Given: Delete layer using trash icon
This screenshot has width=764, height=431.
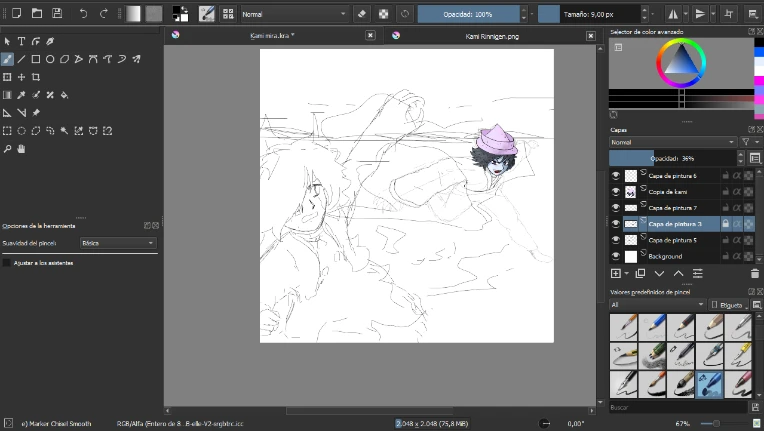Looking at the screenshot, I should click(754, 273).
